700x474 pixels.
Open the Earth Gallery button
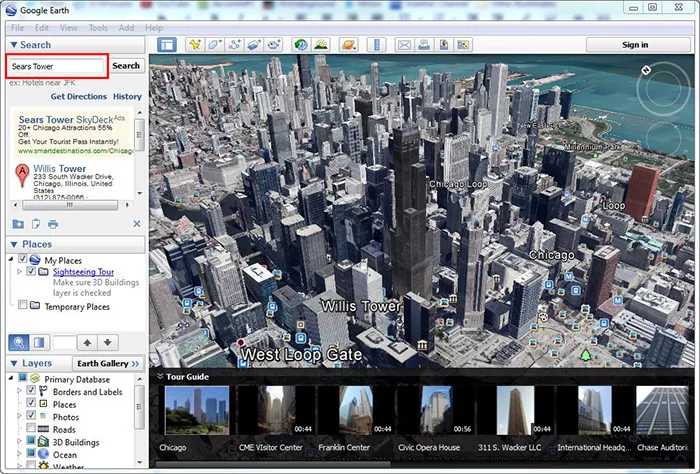click(x=108, y=364)
